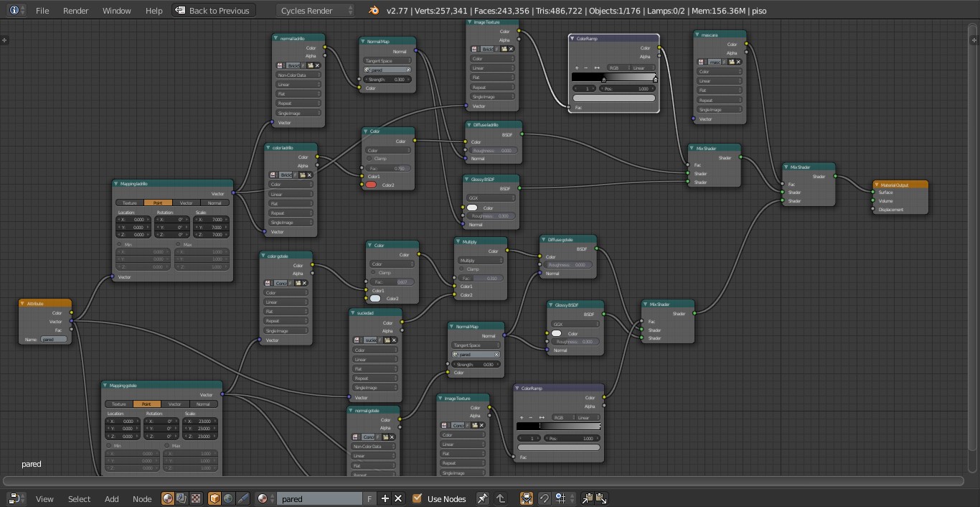Browse materials with sphere icon

click(265, 498)
